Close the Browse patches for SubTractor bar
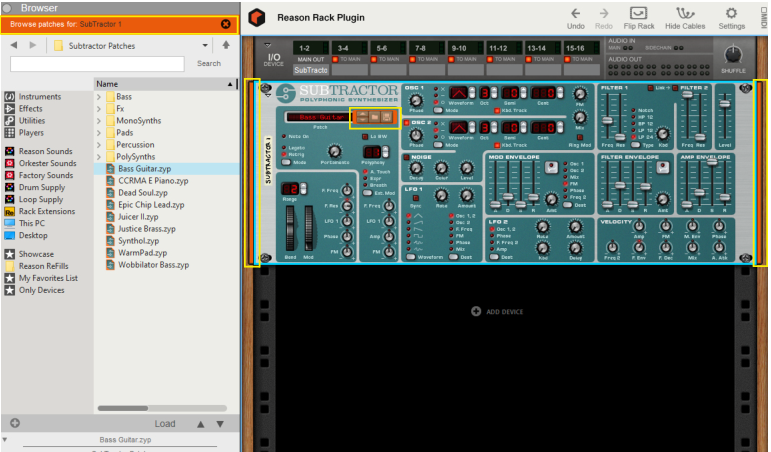Image resolution: width=771 pixels, height=452 pixels. click(226, 24)
